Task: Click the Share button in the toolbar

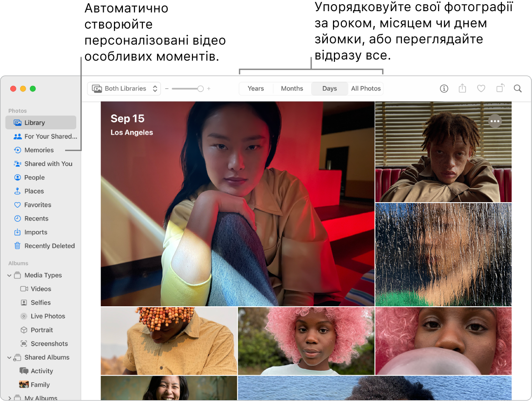Action: coord(462,88)
